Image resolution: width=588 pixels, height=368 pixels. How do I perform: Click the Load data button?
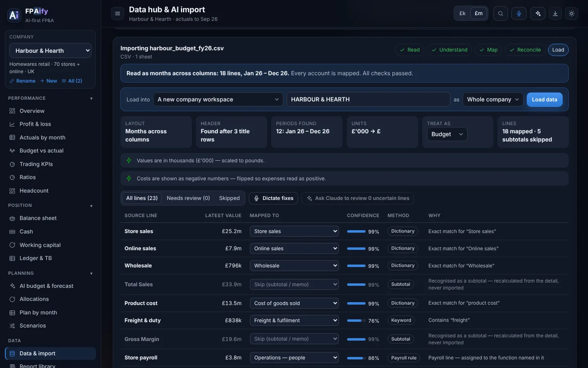(x=545, y=99)
